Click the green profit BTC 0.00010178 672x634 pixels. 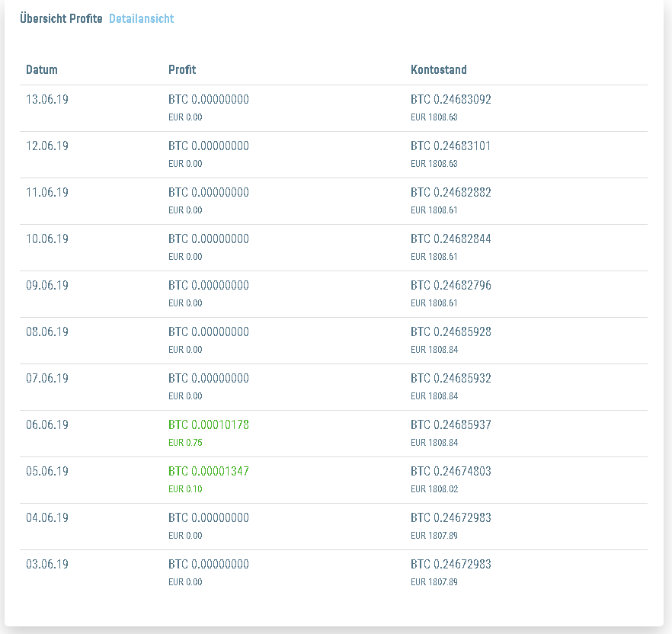click(209, 424)
